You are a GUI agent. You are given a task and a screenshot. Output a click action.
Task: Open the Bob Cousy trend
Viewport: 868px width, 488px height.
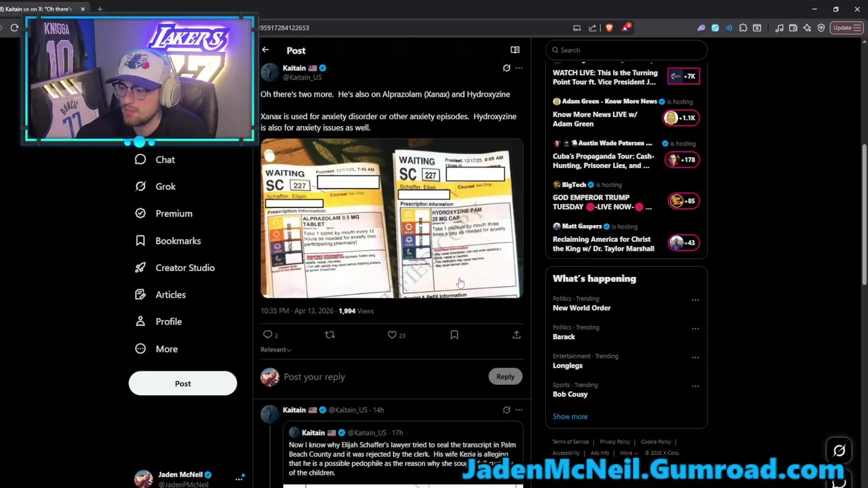coord(570,394)
